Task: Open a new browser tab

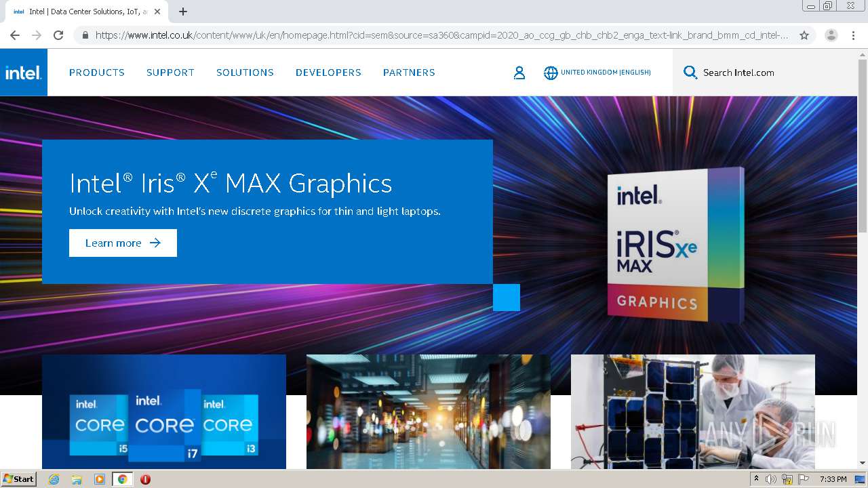Action: (183, 12)
